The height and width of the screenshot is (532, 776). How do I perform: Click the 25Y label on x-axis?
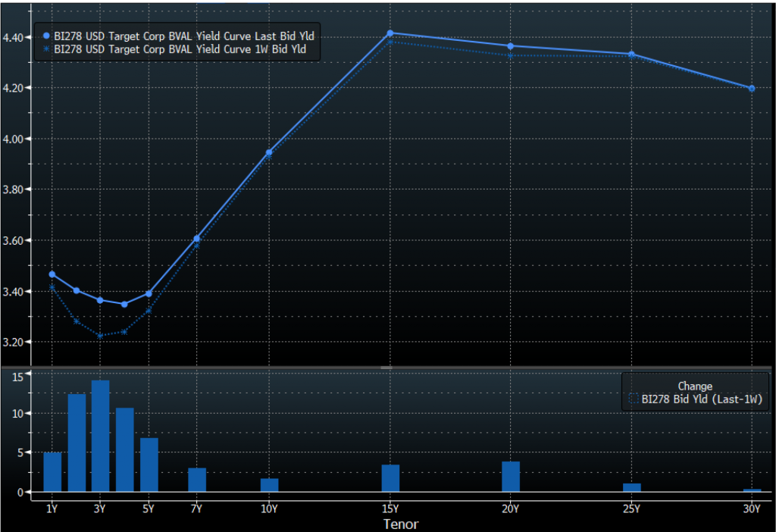coord(631,509)
